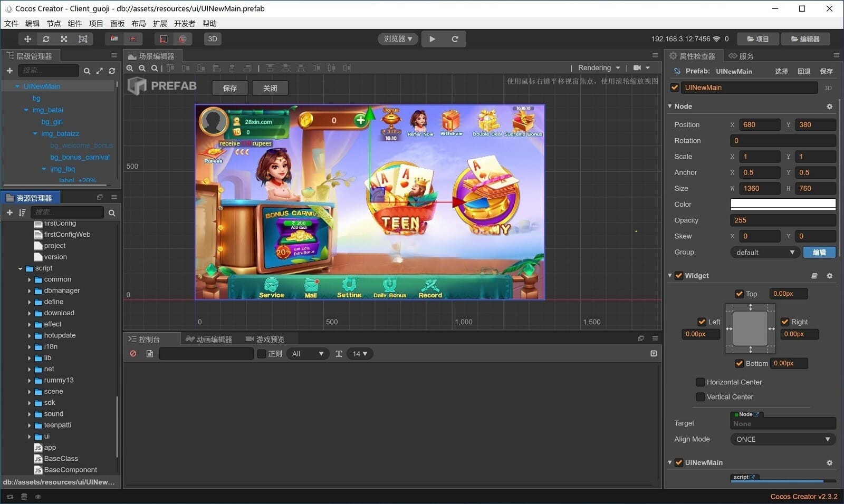844x504 pixels.
Task: Open the 扩展 menu
Action: pyautogui.click(x=160, y=24)
